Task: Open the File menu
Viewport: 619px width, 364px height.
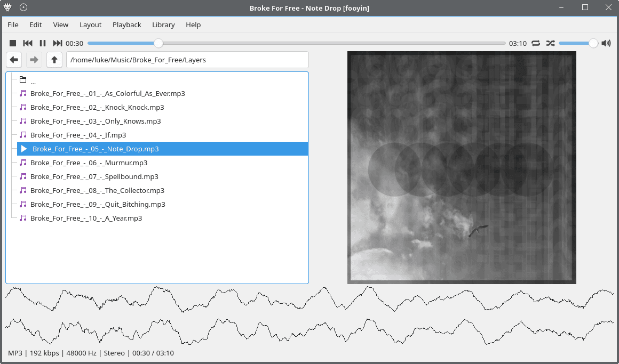Action: pos(13,25)
